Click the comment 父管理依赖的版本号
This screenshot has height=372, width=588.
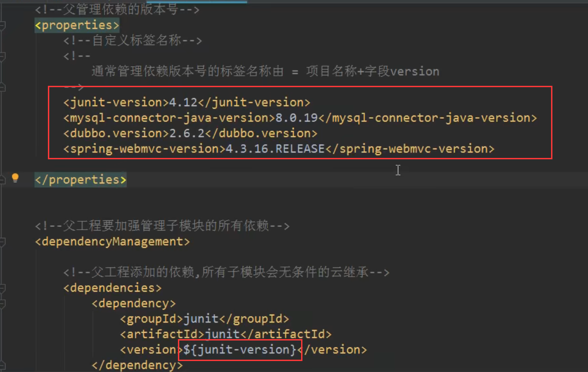117,10
